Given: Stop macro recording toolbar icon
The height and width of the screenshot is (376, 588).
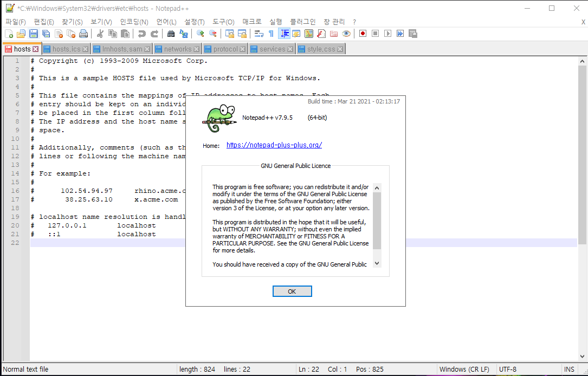Looking at the screenshot, I should pos(375,34).
